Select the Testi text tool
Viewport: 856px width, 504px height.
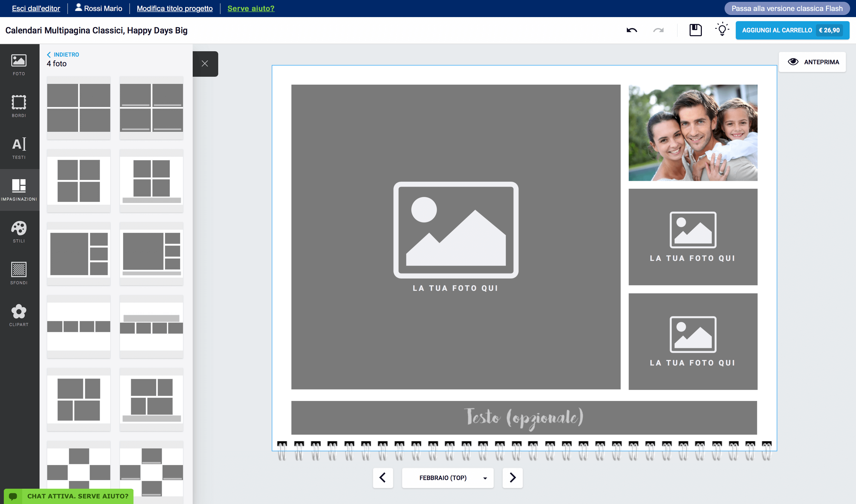[19, 148]
